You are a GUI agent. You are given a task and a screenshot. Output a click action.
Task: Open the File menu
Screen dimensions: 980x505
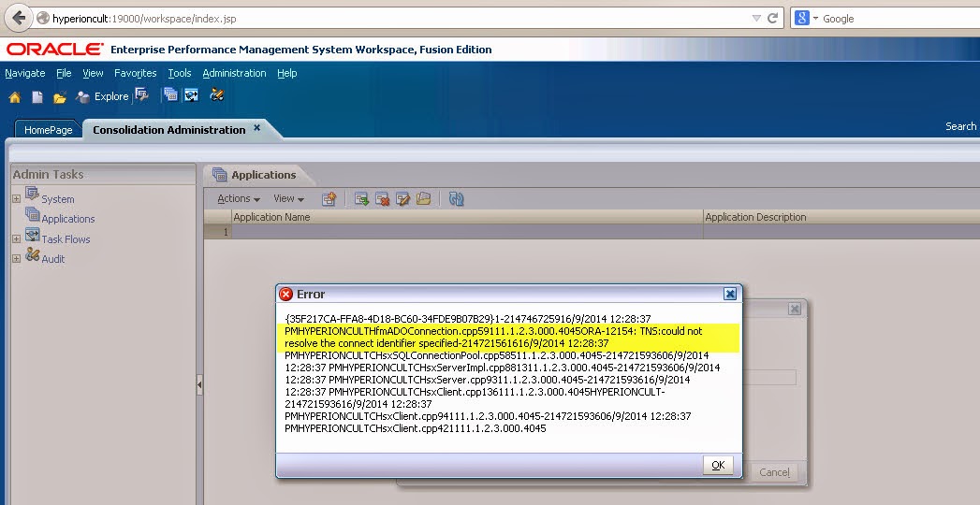pos(64,73)
